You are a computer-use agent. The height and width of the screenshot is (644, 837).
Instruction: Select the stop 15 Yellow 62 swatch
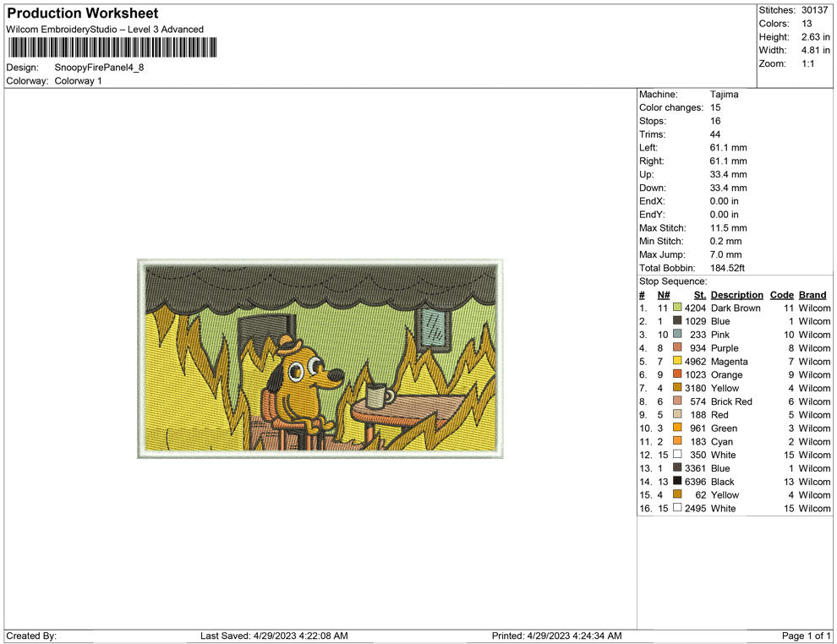pos(677,494)
